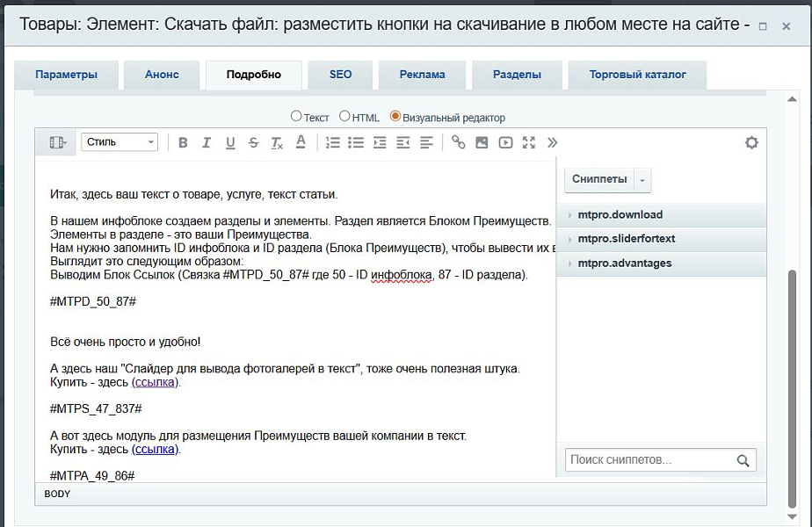This screenshot has height=527, width=812.
Task: Maximize the dialog window
Action: 762,25
